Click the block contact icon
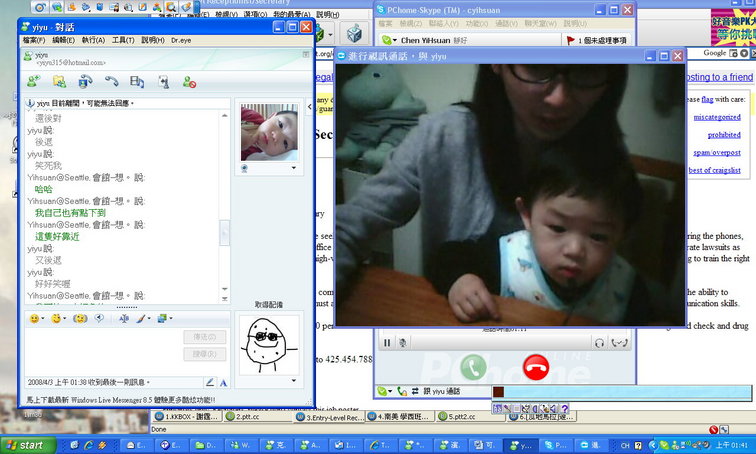756x454 pixels. [x=189, y=82]
